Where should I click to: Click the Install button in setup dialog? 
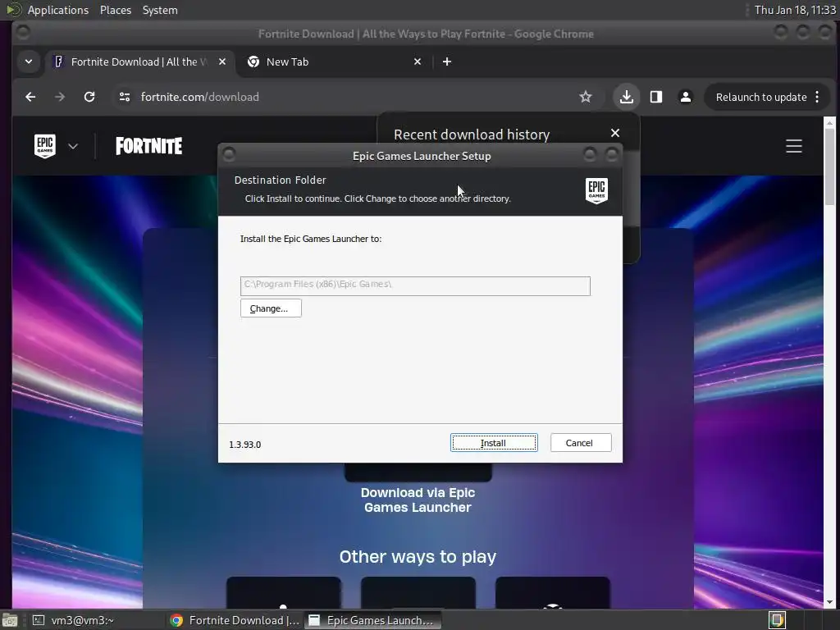pos(493,443)
